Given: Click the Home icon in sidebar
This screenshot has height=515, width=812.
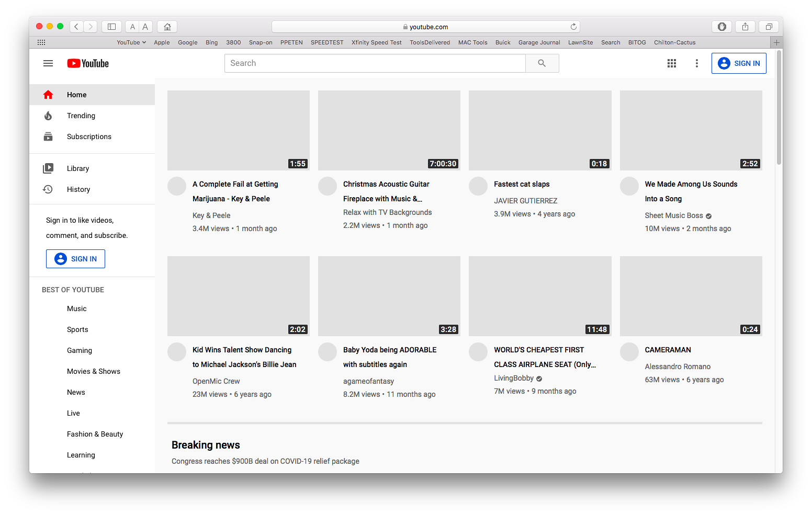Looking at the screenshot, I should click(x=48, y=95).
